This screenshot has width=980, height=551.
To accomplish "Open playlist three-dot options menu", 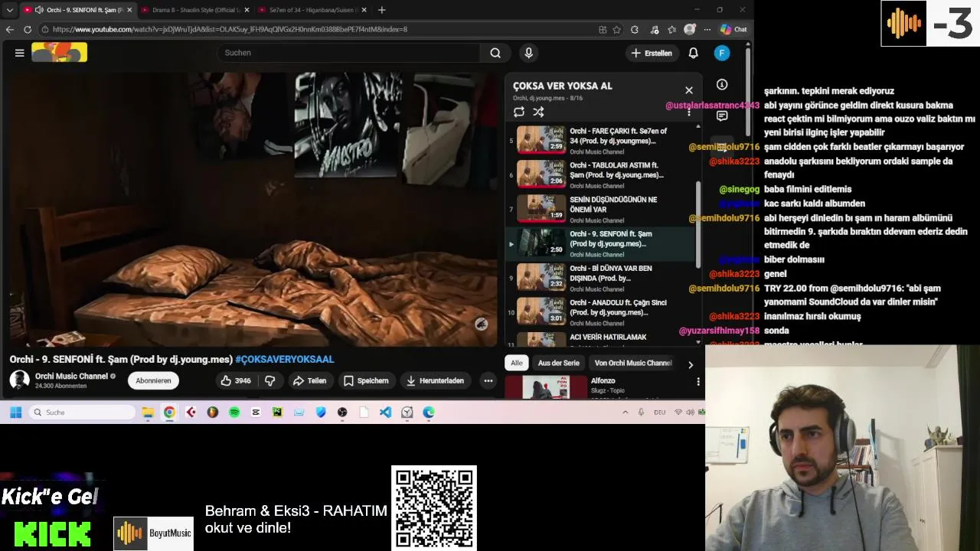I will tap(689, 112).
